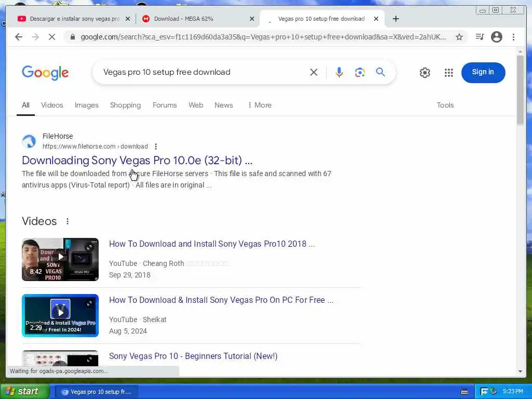Viewport: 532px width, 399px height.
Task: Click the FileHorse site favicon
Action: click(x=29, y=141)
